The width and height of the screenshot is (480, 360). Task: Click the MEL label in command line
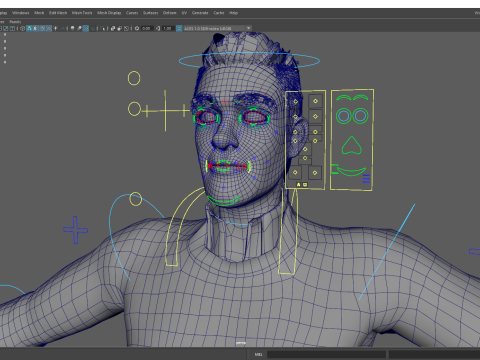[258, 354]
